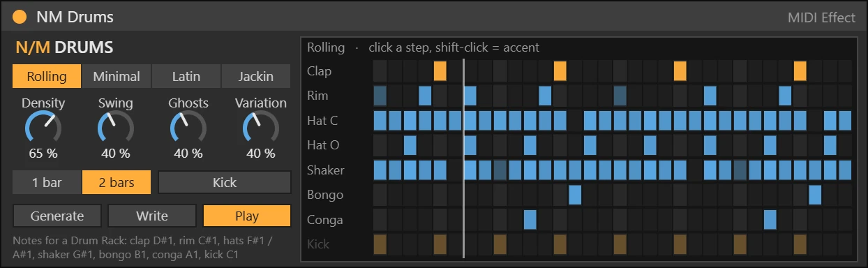
Task: Toggle Kick row step 9
Action: coord(500,244)
